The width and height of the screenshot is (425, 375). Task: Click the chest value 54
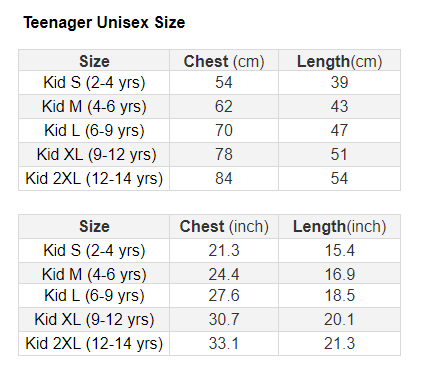click(224, 82)
